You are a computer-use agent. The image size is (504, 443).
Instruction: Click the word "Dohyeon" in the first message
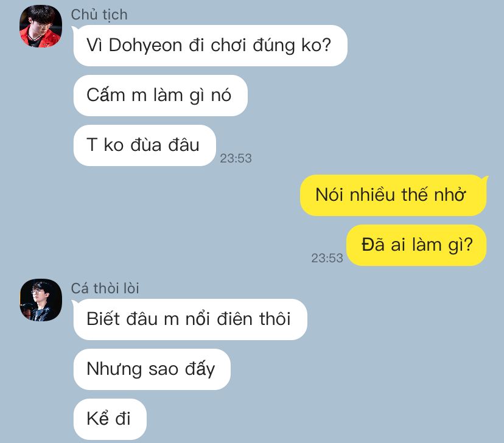[145, 45]
